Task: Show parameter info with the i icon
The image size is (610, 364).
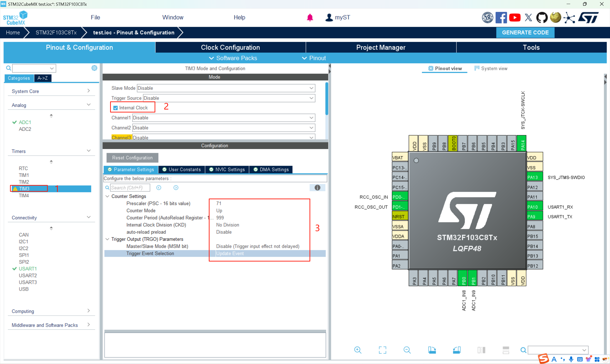Action: point(318,188)
